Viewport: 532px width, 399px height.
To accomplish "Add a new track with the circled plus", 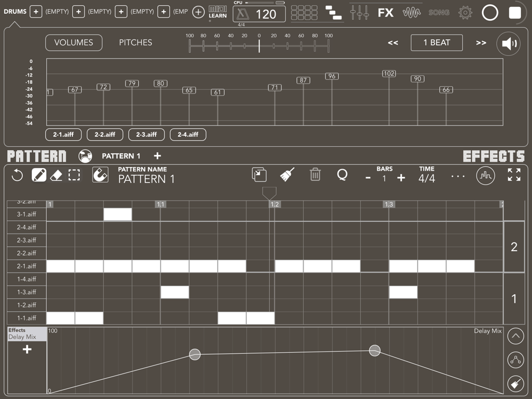I will point(198,12).
